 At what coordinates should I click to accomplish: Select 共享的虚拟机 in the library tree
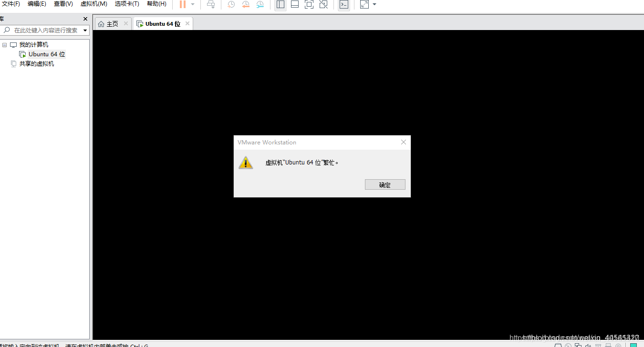coord(37,64)
